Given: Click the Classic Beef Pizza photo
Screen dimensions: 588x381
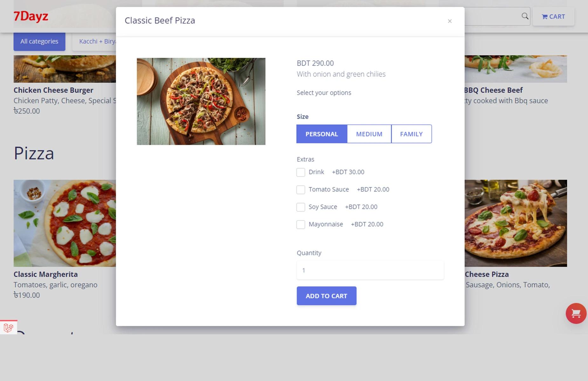Looking at the screenshot, I should click(x=201, y=101).
